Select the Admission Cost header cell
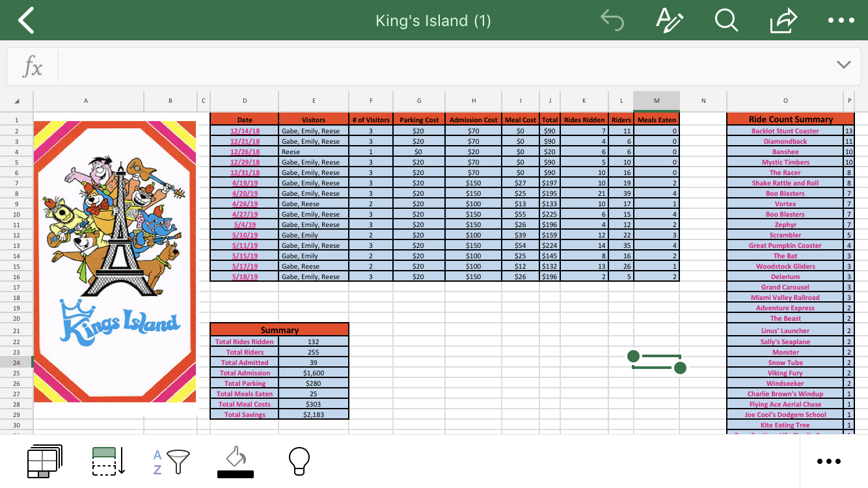Screen dimensions: 868x488 [x=474, y=120]
